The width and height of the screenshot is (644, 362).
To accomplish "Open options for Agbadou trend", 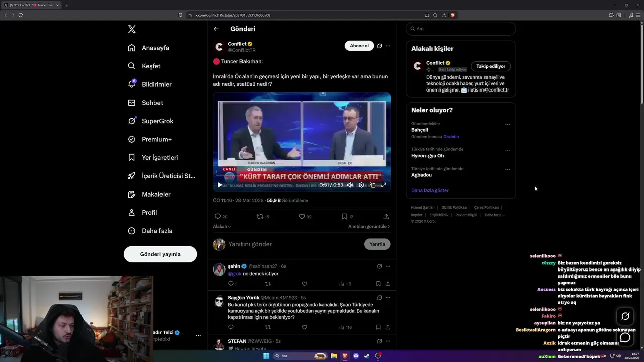I will pyautogui.click(x=507, y=170).
